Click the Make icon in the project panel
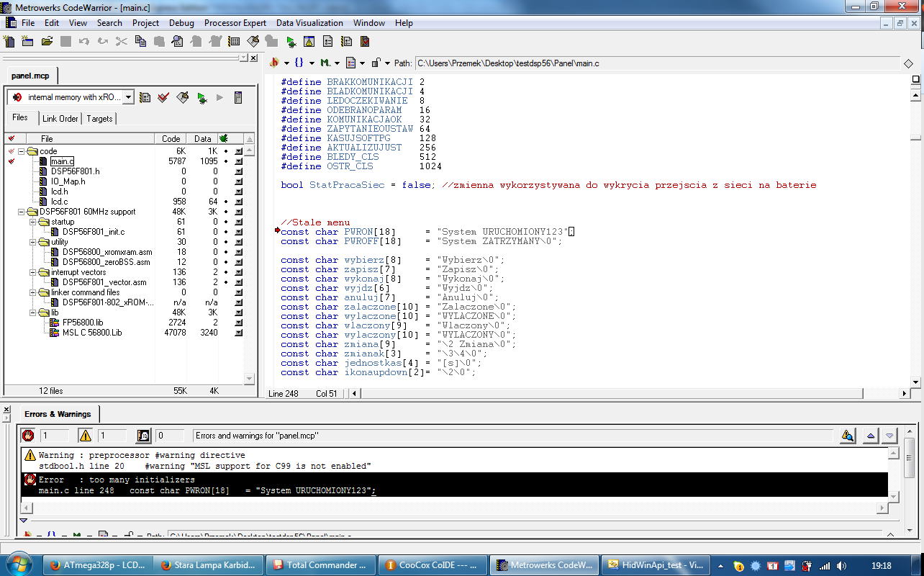Image resolution: width=924 pixels, height=576 pixels. tap(183, 97)
